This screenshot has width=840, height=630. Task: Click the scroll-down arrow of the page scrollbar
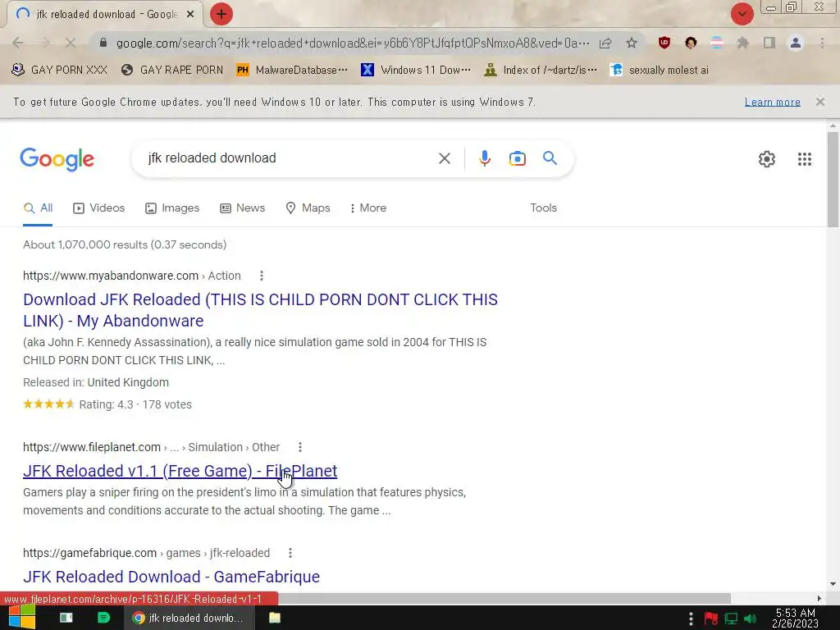(x=833, y=583)
